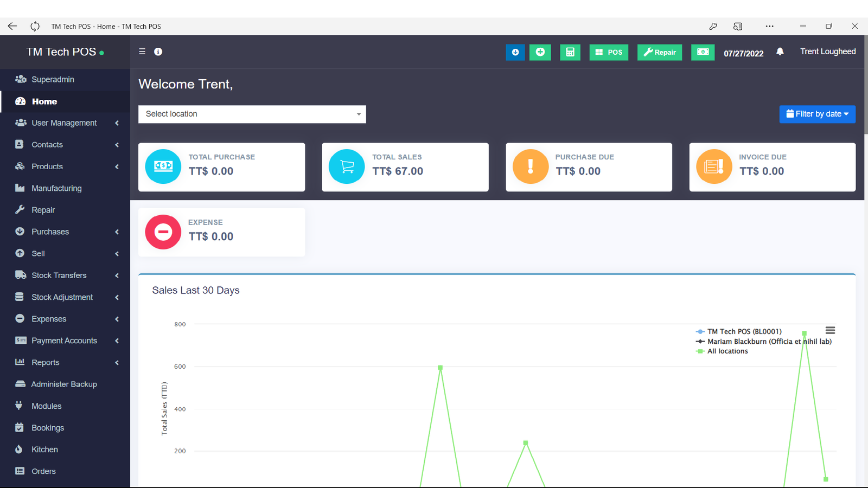Image resolution: width=868 pixels, height=488 pixels.
Task: Click the blue download arrow icon
Action: [515, 52]
